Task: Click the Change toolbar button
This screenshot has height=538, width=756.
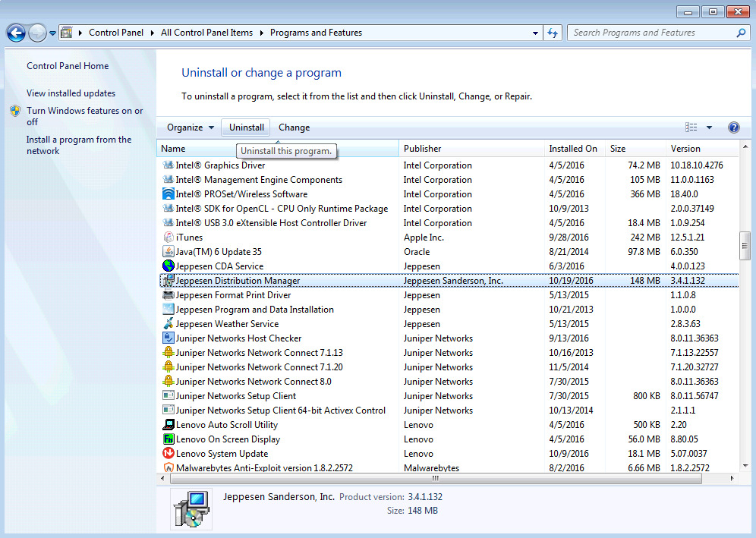Action: point(294,127)
